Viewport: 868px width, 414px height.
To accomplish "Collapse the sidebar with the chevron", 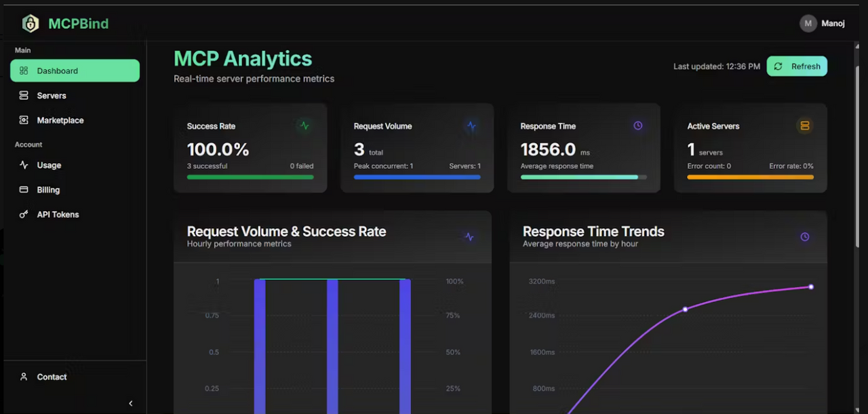I will [x=131, y=403].
